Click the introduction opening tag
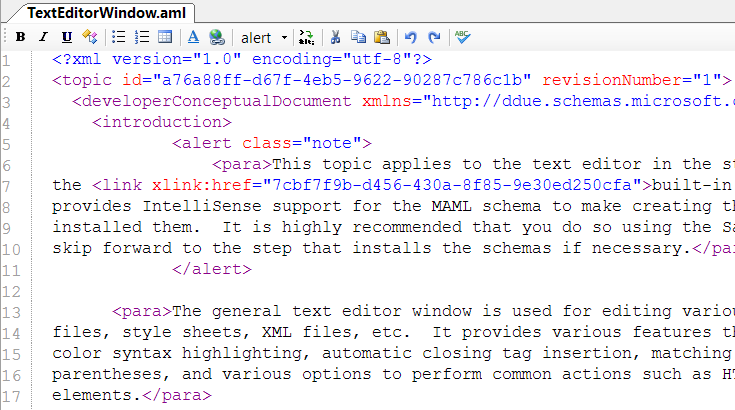735x410 pixels. tap(162, 122)
